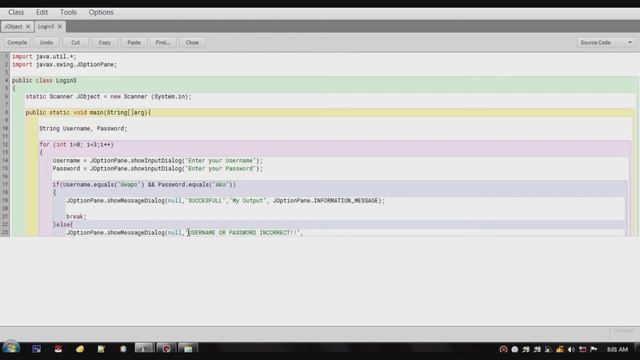Click the 'import javax.swing.JOptionPane;' line
The width and height of the screenshot is (640, 360).
pyautogui.click(x=64, y=64)
